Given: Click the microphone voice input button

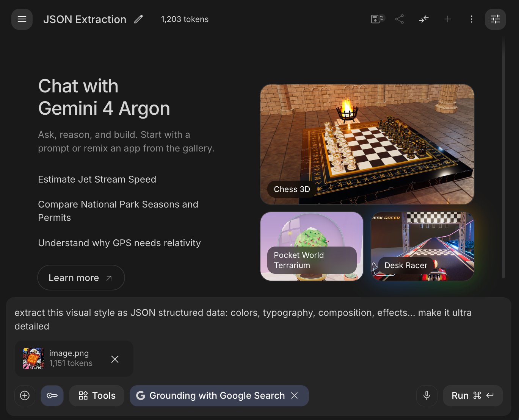Looking at the screenshot, I should [426, 396].
